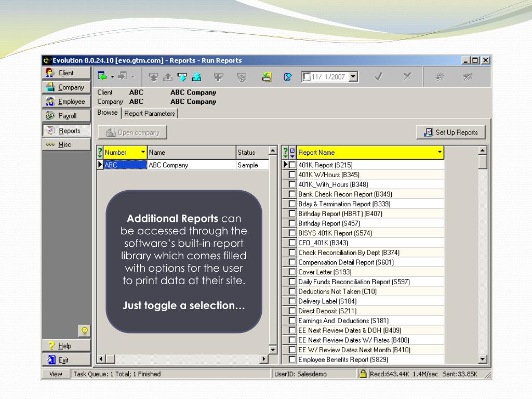Screen dimensions: 532x399
Task: Click the last record cyan toolbar icon
Action: tap(196, 77)
